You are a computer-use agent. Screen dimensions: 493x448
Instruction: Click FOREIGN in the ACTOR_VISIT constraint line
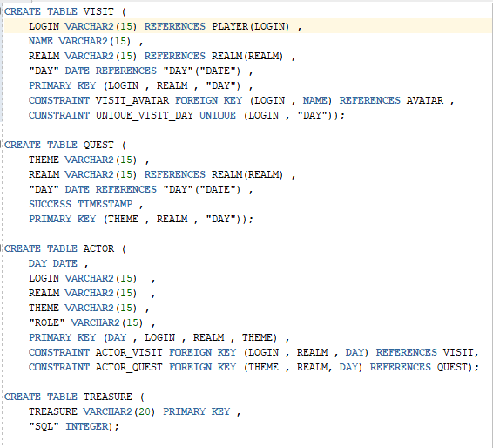190,352
